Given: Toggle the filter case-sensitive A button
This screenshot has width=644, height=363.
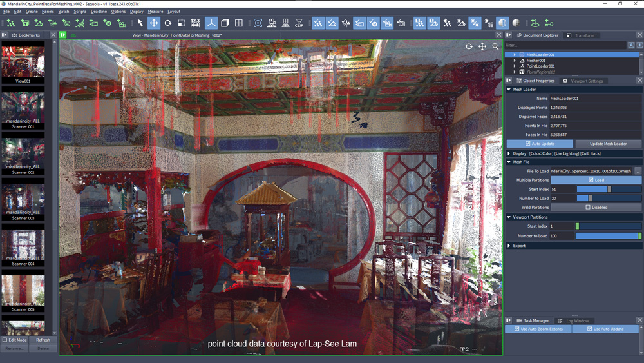Looking at the screenshot, I should coord(631,45).
